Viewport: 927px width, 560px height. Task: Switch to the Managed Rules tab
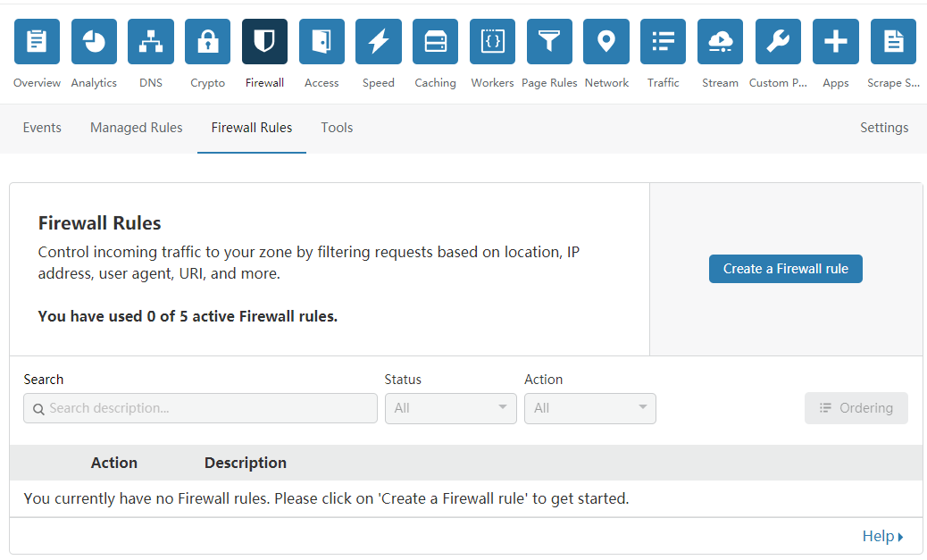pos(137,128)
